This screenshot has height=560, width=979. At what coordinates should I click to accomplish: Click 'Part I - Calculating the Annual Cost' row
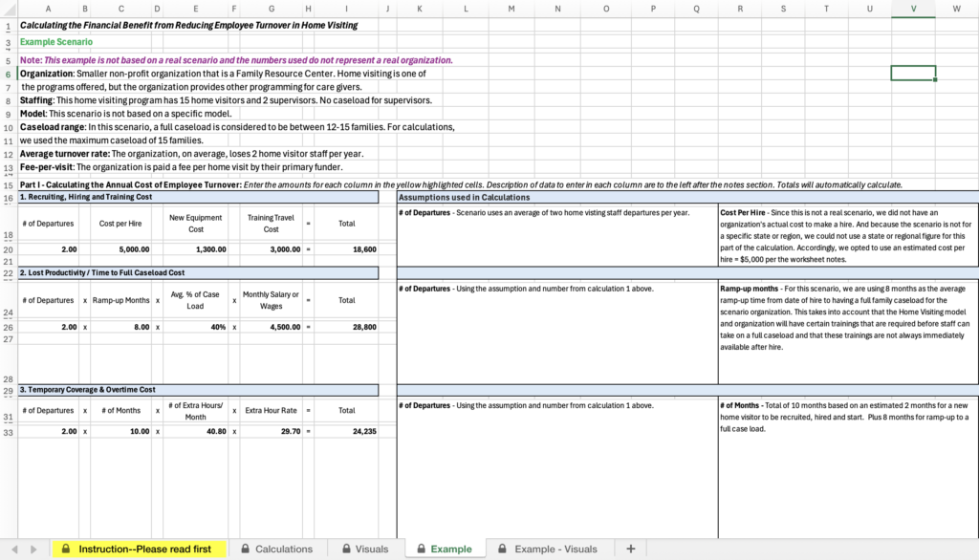click(461, 184)
